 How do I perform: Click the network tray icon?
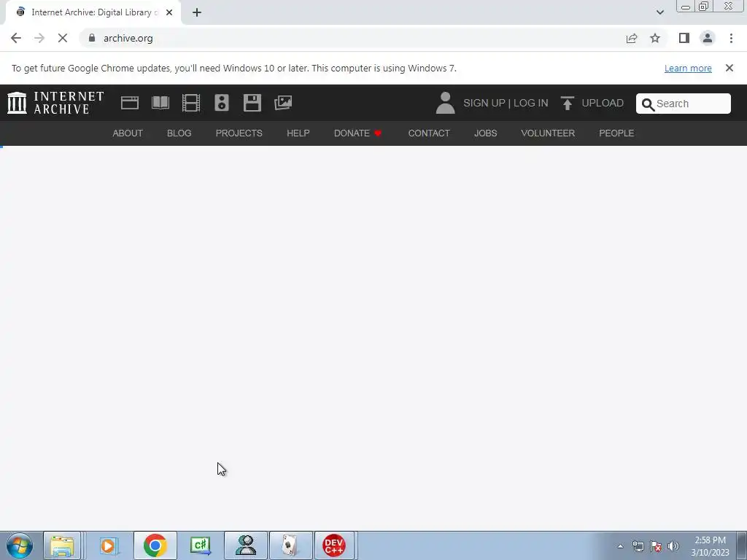(638, 546)
